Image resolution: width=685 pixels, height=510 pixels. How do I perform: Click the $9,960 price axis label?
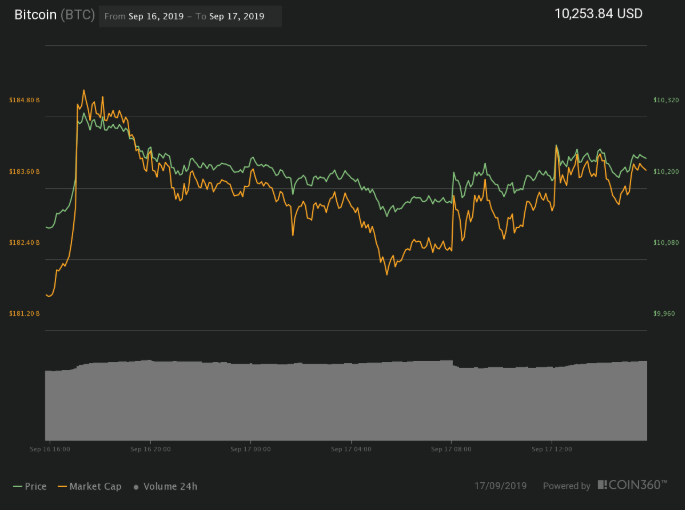click(x=664, y=314)
